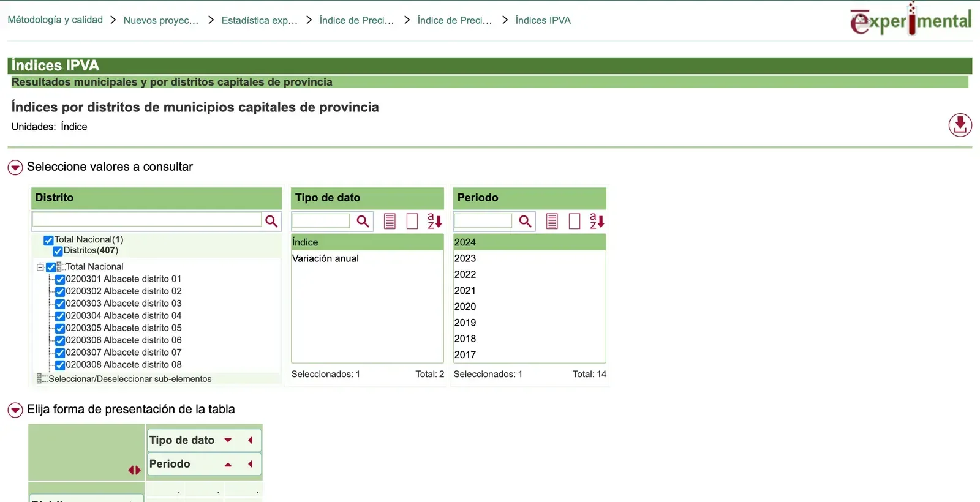The width and height of the screenshot is (980, 502).
Task: Move Periodo left with arrow
Action: point(250,464)
